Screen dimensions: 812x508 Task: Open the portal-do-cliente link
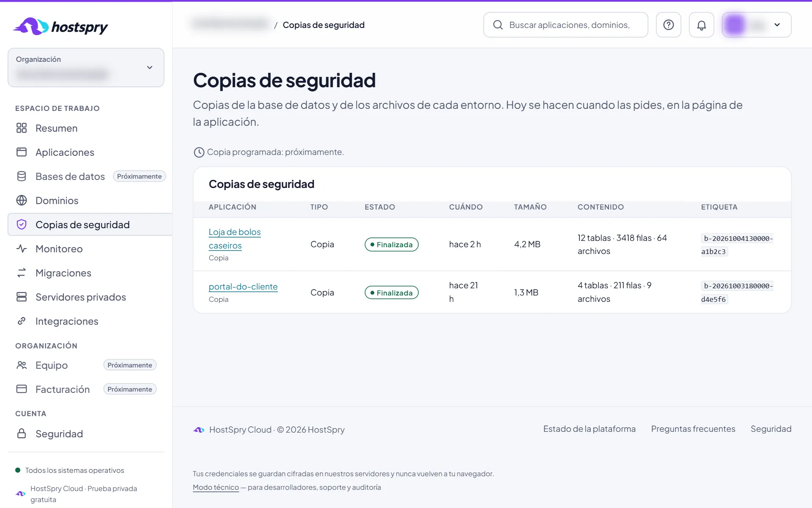[243, 287]
